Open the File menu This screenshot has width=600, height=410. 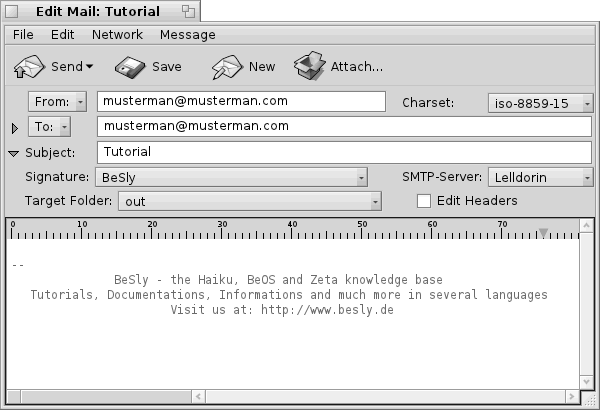(x=23, y=34)
